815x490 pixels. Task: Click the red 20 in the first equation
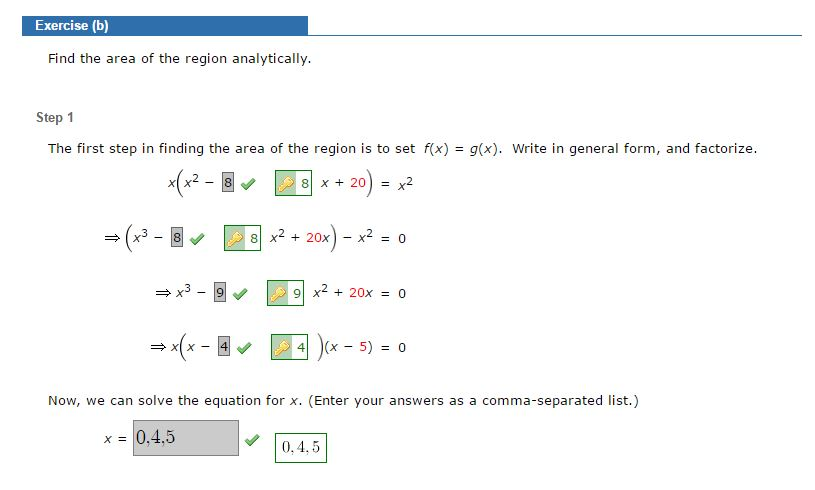[x=358, y=182]
